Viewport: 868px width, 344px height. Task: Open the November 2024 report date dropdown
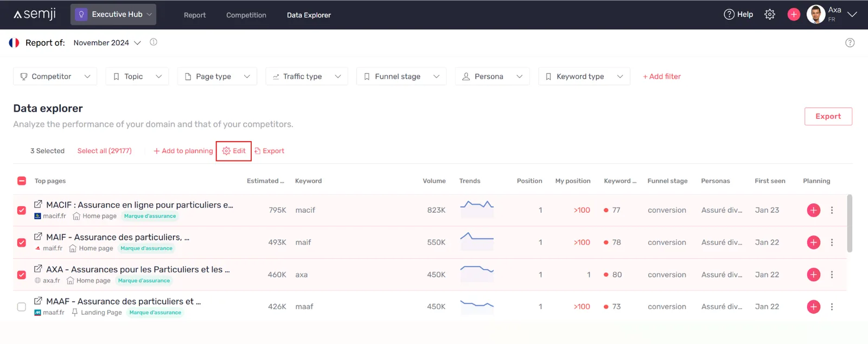(x=107, y=43)
